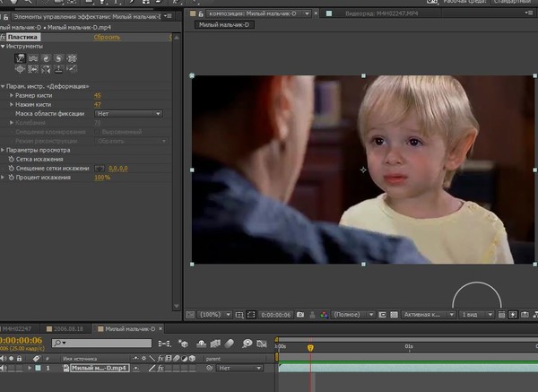Toggle stopwatch for Сетка искажения

pyautogui.click(x=11, y=160)
